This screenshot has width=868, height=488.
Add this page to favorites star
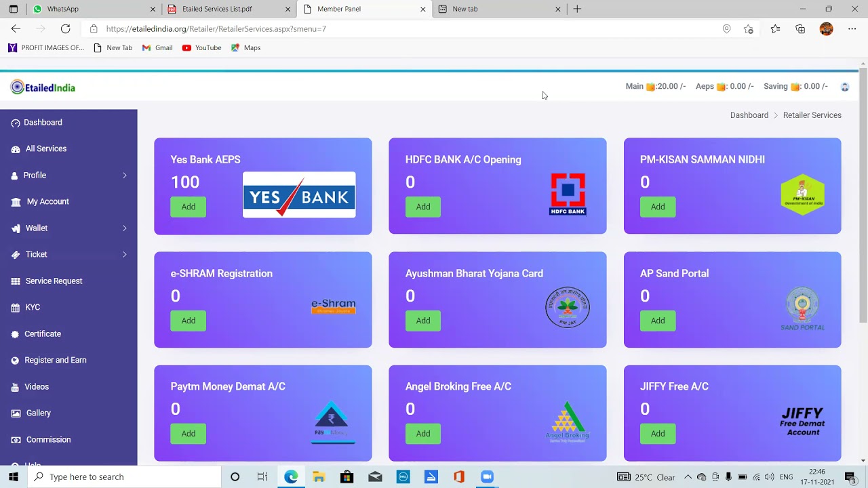tap(748, 29)
